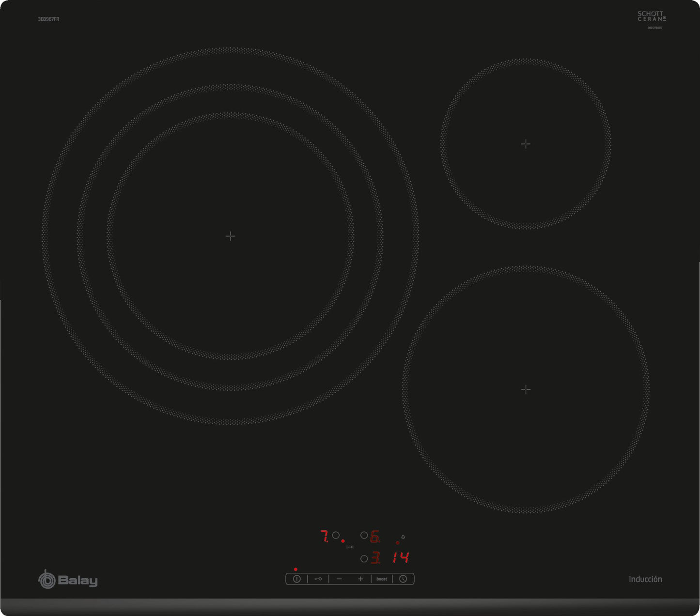The width and height of the screenshot is (700, 616).
Task: Activate the boost function
Action: [x=382, y=579]
